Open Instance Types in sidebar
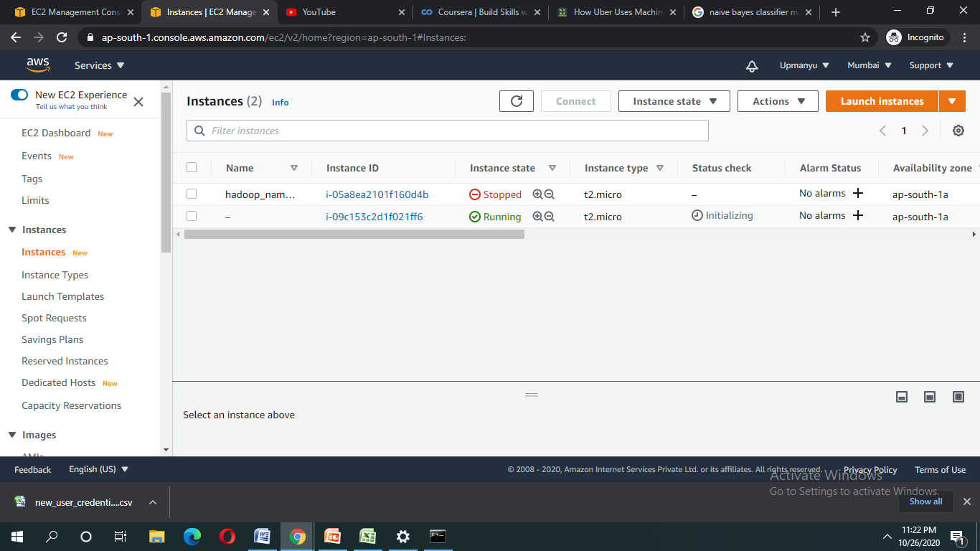Viewport: 980px width, 551px height. 55,275
